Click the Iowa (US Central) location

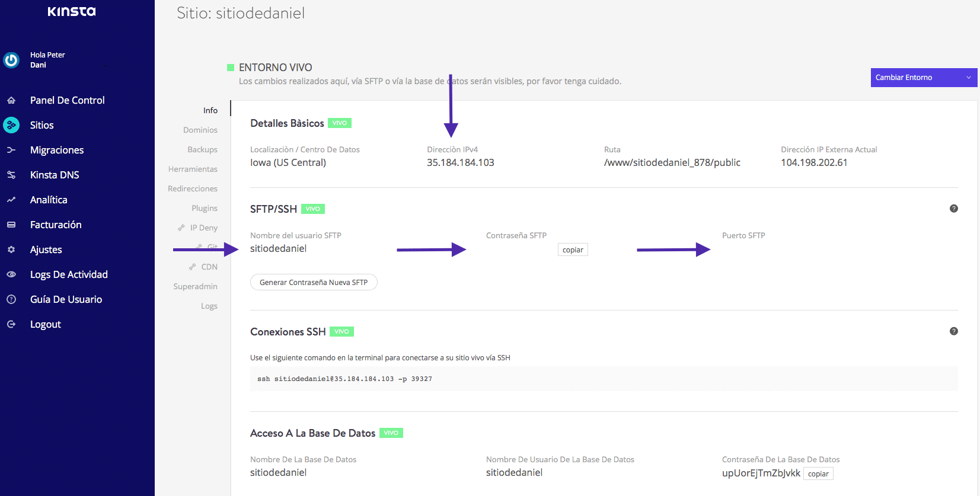click(x=288, y=162)
